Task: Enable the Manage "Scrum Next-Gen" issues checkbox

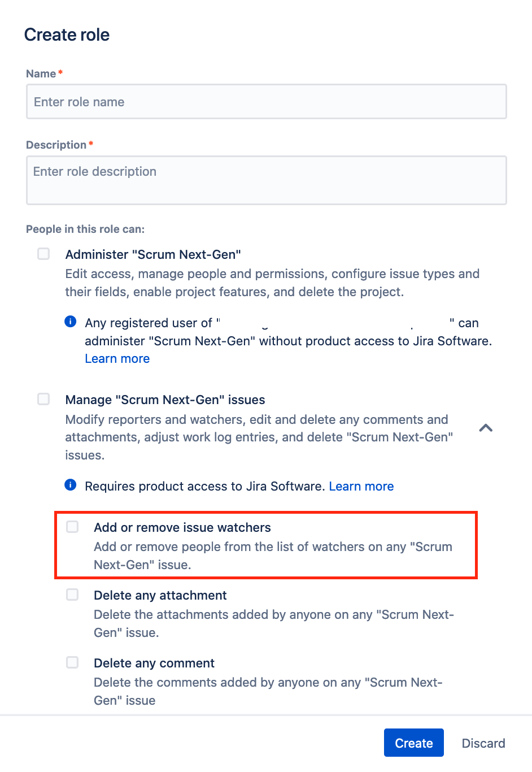Action: pyautogui.click(x=43, y=399)
